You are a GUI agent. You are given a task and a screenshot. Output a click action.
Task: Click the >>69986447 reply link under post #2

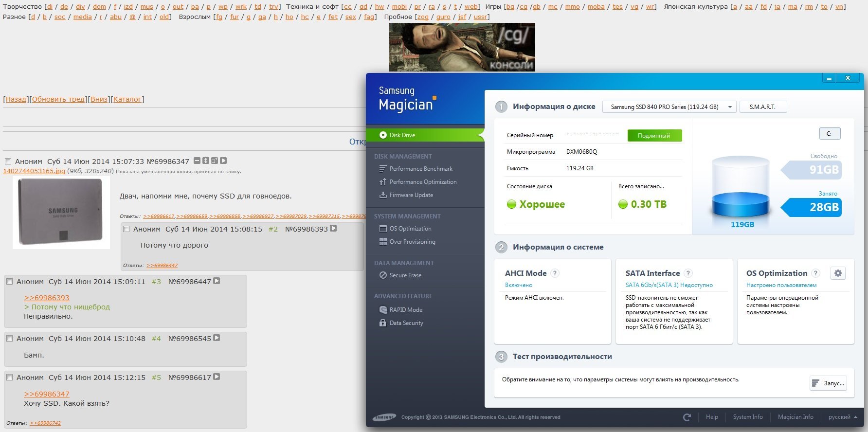tap(162, 266)
